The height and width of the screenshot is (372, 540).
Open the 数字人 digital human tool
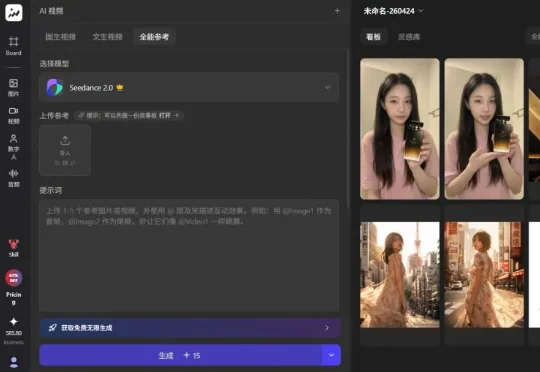(x=13, y=147)
